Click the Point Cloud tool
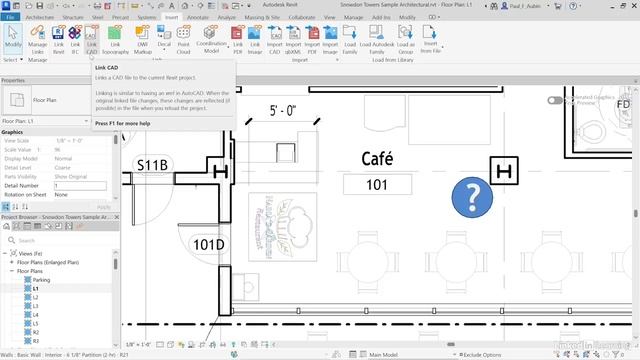The image size is (640, 360). click(x=183, y=40)
